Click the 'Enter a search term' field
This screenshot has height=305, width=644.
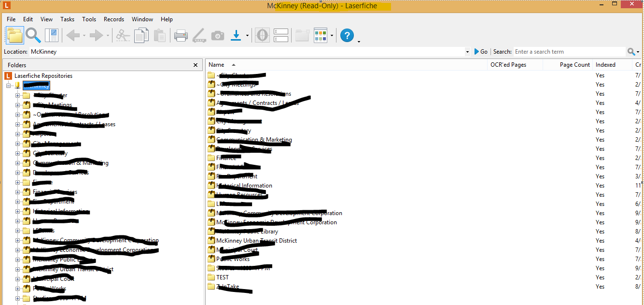pyautogui.click(x=569, y=52)
